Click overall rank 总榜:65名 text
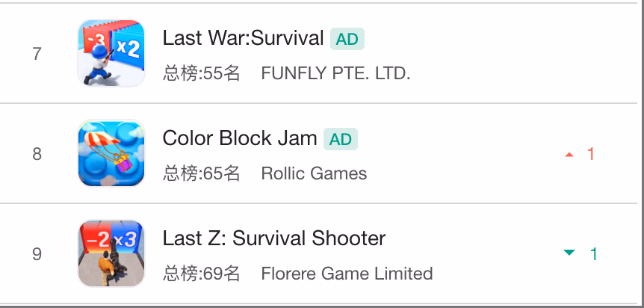644x308 pixels. 201,173
